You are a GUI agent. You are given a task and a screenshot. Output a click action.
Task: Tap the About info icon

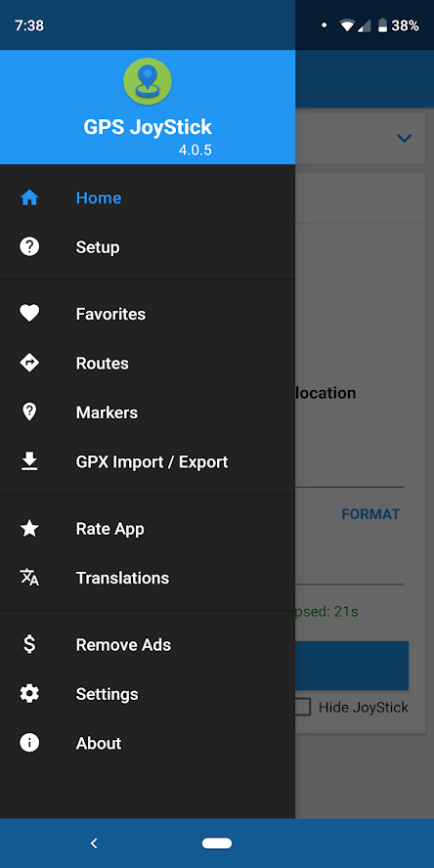[x=29, y=743]
